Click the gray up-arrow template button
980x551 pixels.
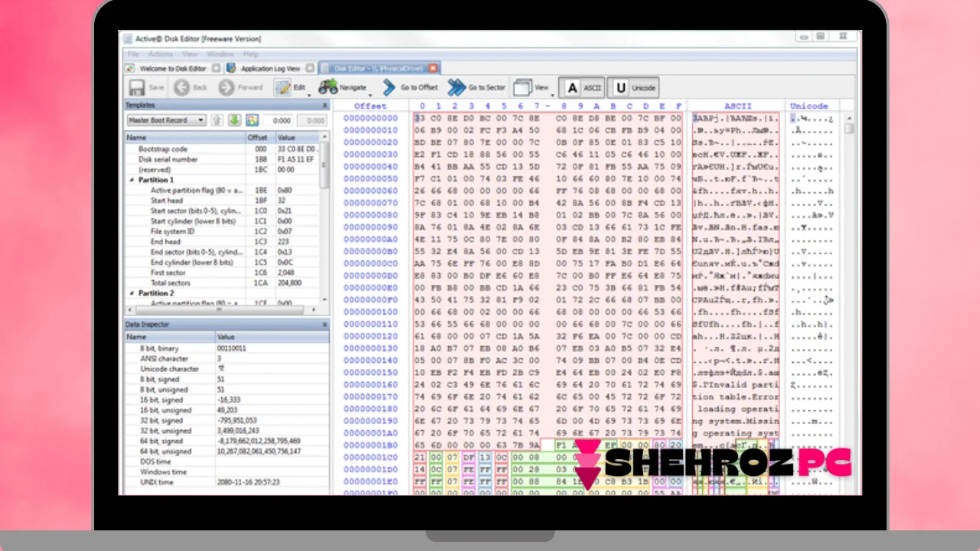[x=217, y=120]
